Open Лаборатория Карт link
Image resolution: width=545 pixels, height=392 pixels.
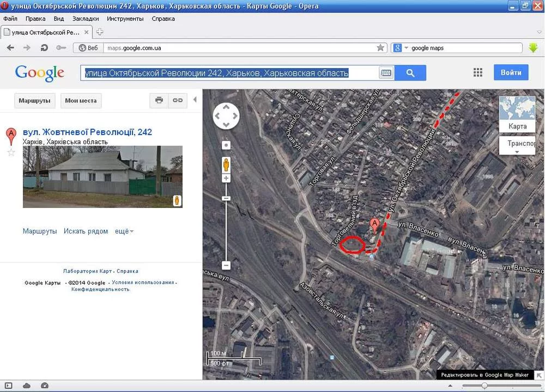87,271
